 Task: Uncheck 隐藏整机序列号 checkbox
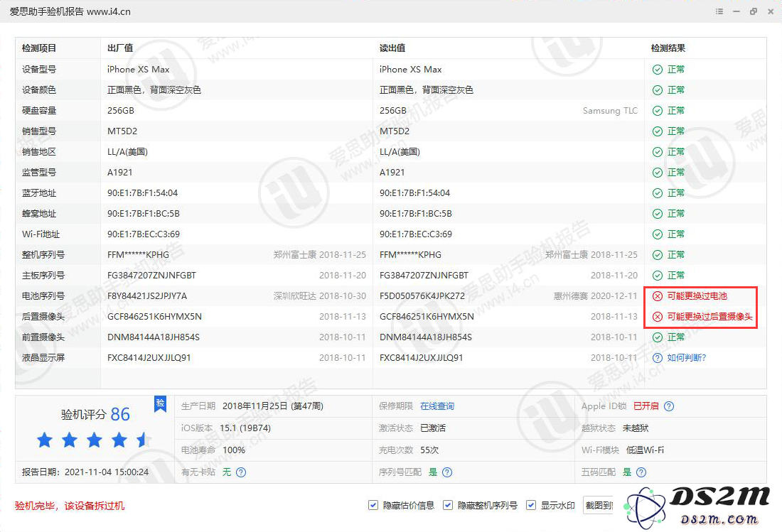[448, 505]
